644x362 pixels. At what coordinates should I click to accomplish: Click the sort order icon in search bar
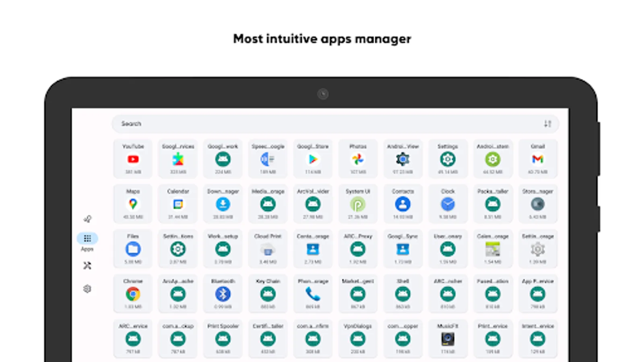[547, 124]
